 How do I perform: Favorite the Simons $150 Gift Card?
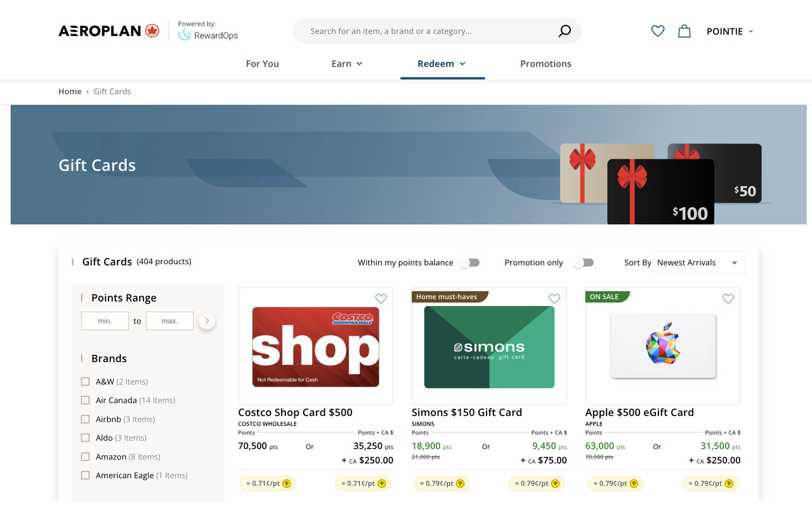pos(554,298)
